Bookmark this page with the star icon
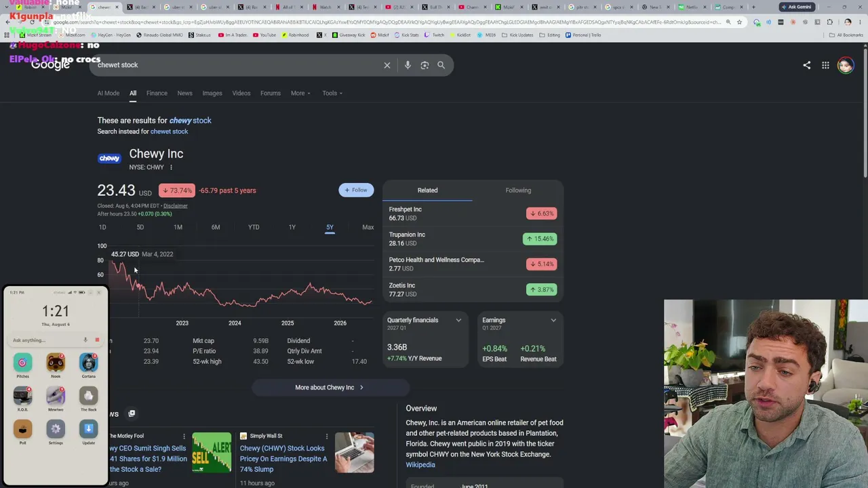This screenshot has width=868, height=488. (x=739, y=22)
